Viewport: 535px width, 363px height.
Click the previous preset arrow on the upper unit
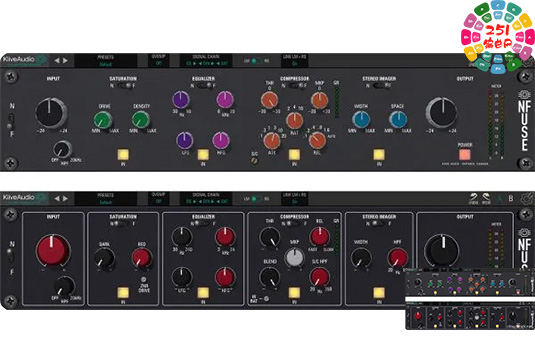coord(57,60)
